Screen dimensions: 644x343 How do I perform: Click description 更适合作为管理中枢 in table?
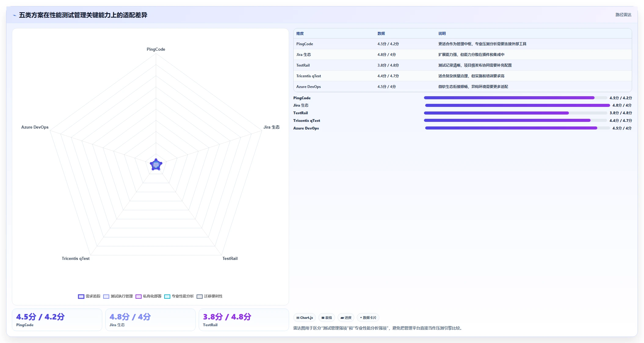point(483,44)
